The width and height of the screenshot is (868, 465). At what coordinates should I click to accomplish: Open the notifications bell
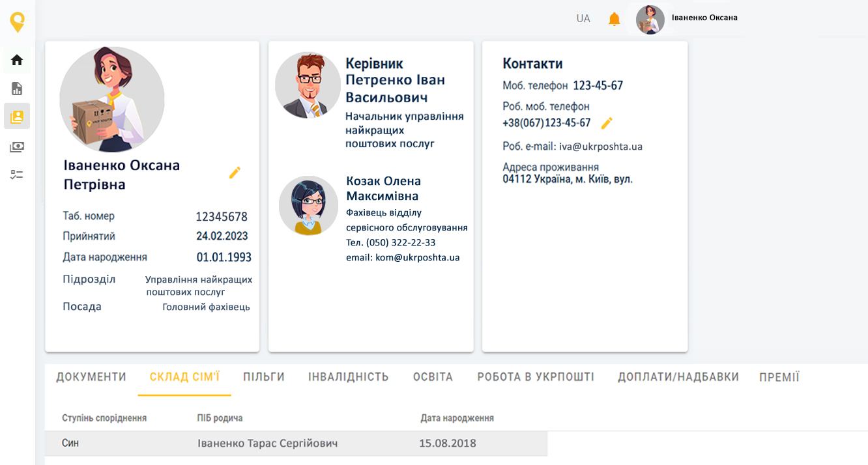pos(614,19)
